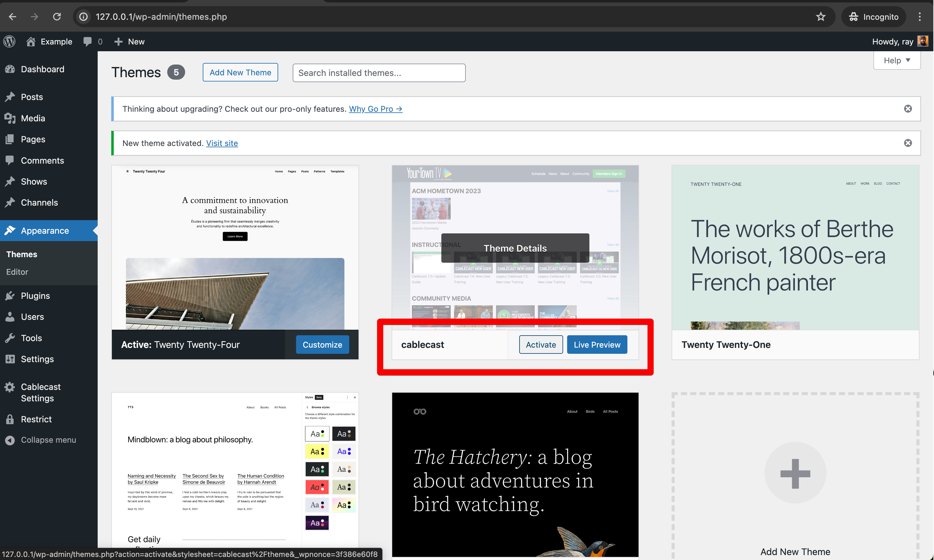
Task: Go to the Settings menu item
Action: pyautogui.click(x=37, y=359)
